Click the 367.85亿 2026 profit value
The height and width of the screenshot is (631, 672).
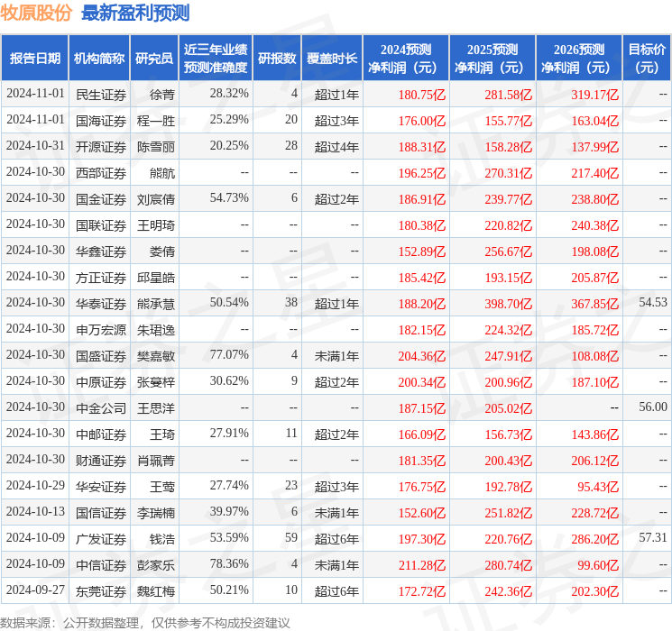point(594,304)
